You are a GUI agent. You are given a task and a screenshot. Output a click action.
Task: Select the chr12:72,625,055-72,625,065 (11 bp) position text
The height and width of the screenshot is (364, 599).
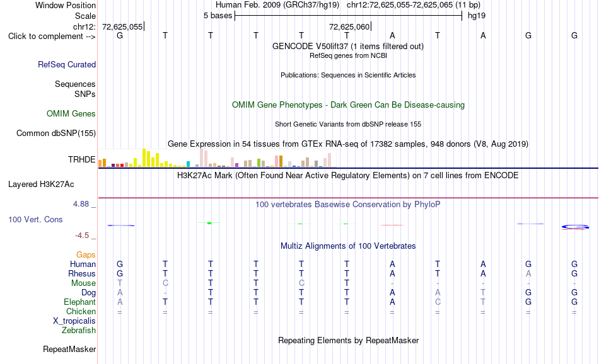click(x=414, y=5)
